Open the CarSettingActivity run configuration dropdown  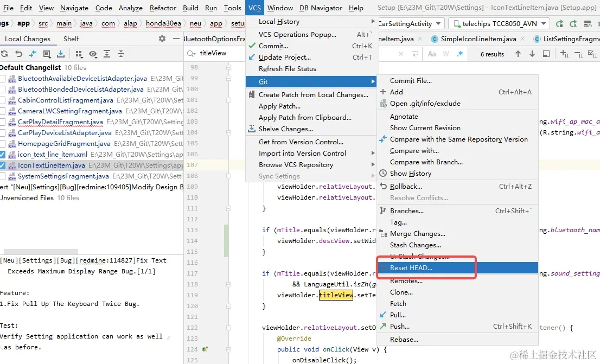pyautogui.click(x=412, y=24)
